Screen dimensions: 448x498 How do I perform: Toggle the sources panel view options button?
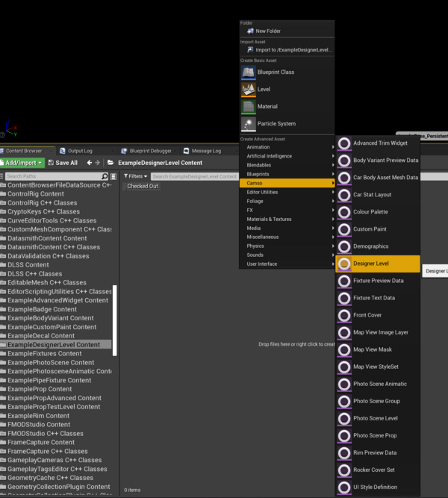pyautogui.click(x=113, y=176)
